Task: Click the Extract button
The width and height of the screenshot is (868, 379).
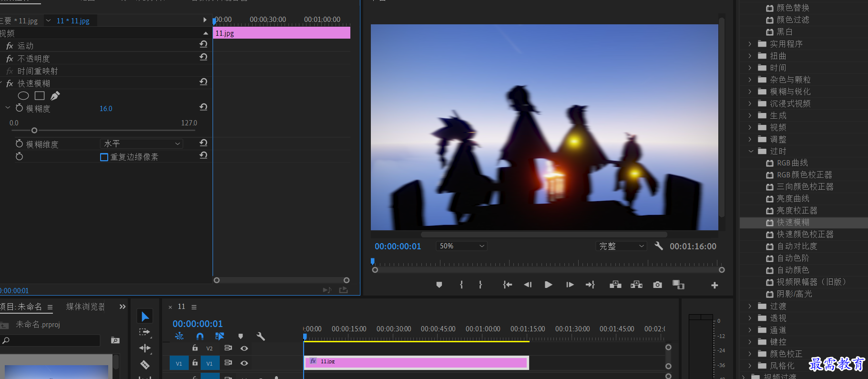Action: pos(636,285)
